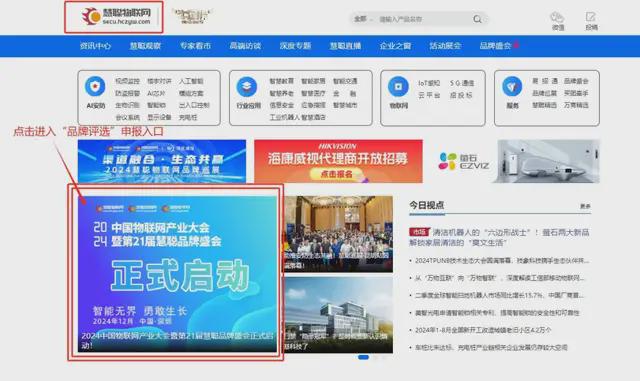The height and width of the screenshot is (381, 640).
Task: Click the 萤石 EZVIZ logo
Action: tap(464, 161)
